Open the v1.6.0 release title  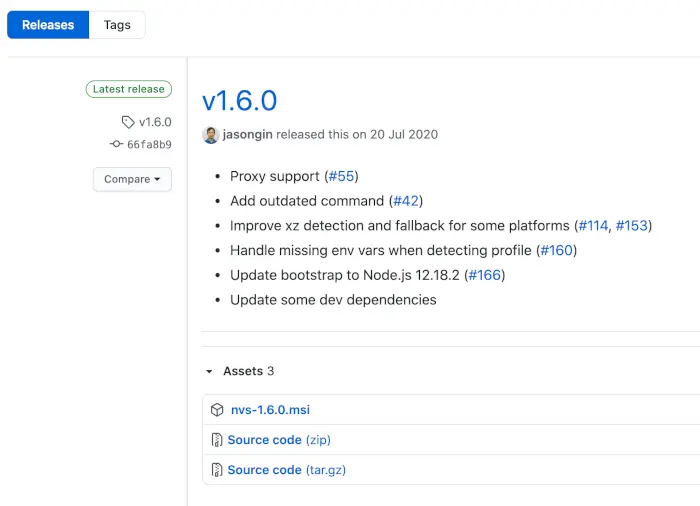(x=240, y=100)
